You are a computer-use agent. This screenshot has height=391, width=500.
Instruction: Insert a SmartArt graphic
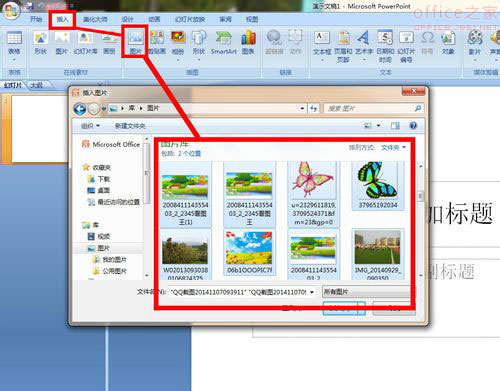(223, 43)
